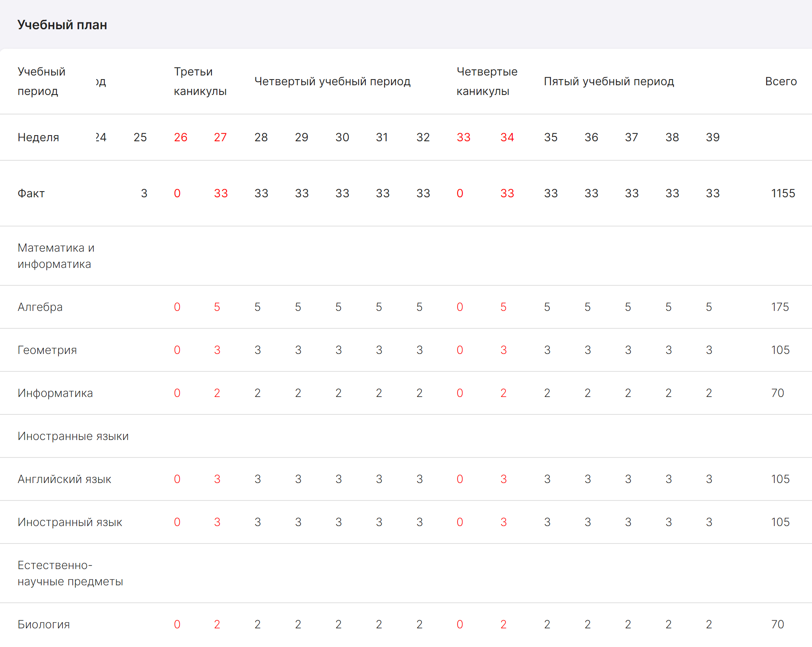Select the 'Третьи каникулы' column header

point(200,81)
